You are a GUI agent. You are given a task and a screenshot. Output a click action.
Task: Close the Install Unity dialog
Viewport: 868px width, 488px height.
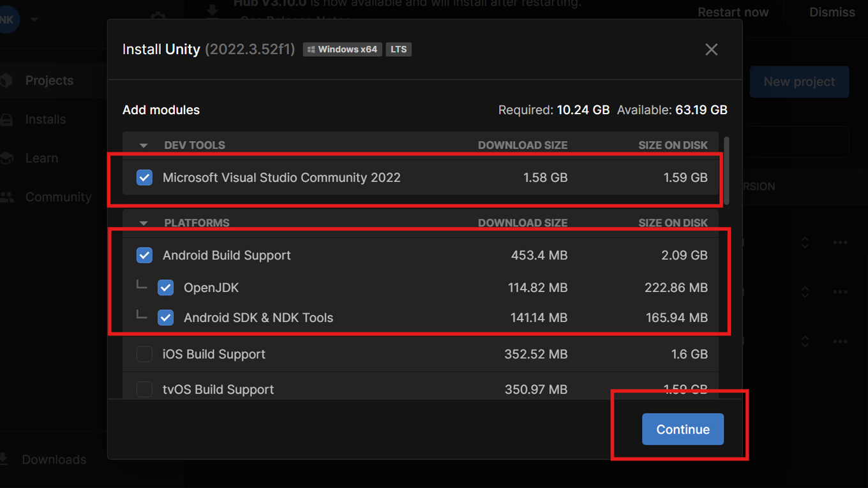coord(711,50)
